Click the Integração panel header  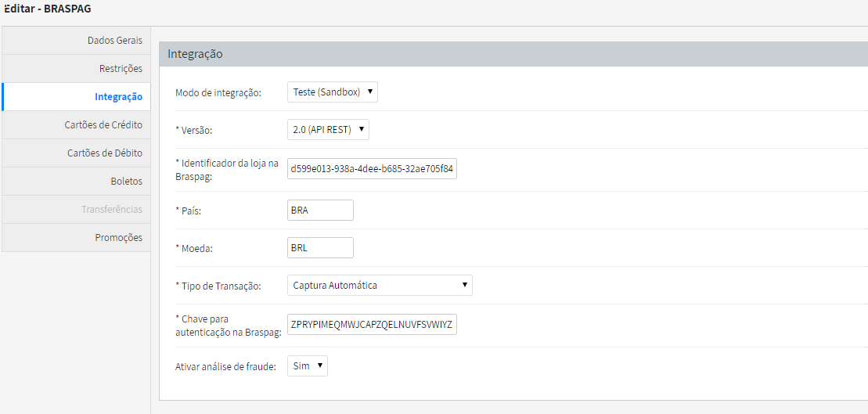(513, 54)
